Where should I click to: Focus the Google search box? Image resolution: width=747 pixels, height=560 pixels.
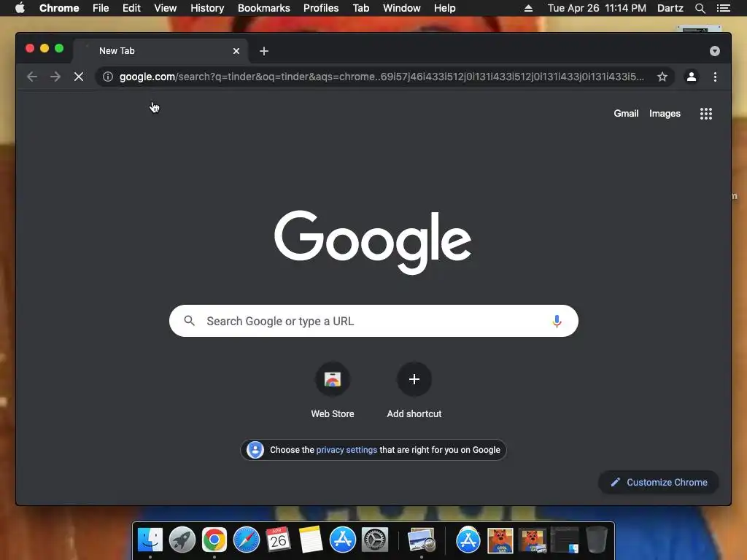(x=373, y=321)
